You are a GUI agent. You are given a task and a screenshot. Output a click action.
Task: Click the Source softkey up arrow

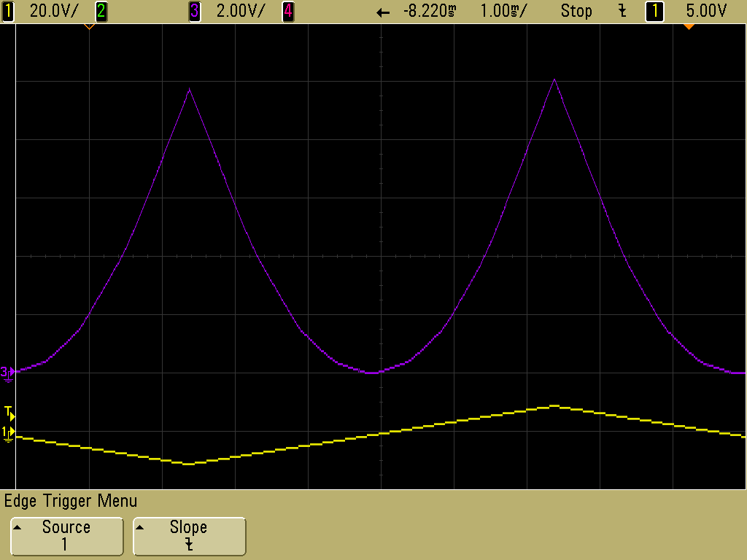[18, 527]
